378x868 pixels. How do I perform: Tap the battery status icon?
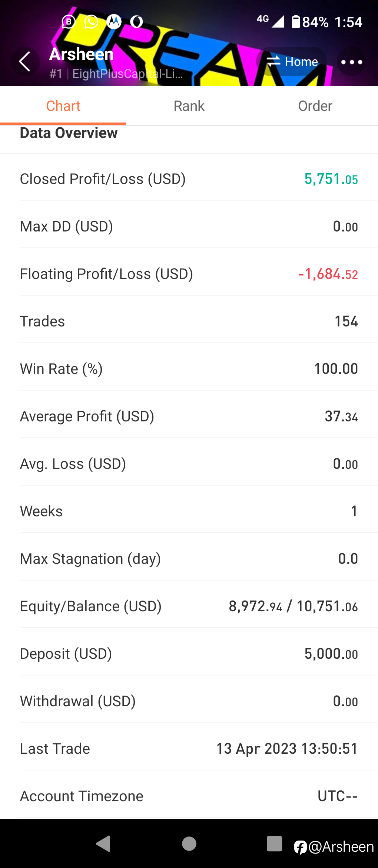coord(296,22)
